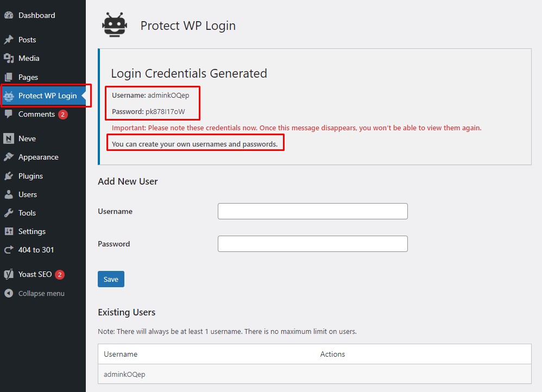
Task: Click the Comments speech bubble icon
Action: (9, 114)
